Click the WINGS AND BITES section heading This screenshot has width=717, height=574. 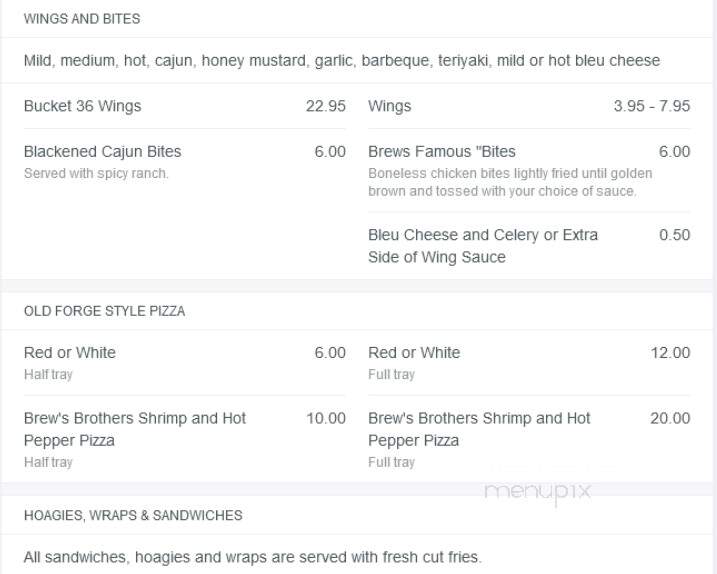coord(82,19)
